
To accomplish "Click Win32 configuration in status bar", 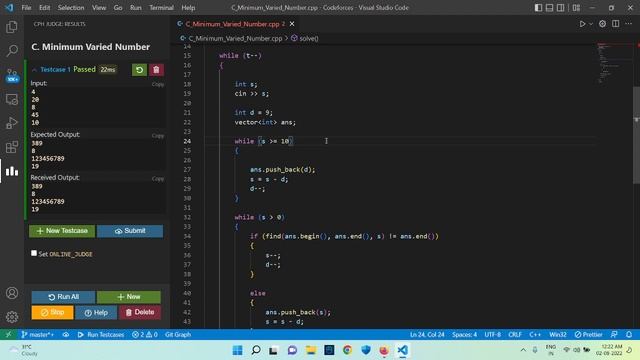I will coord(558,335).
